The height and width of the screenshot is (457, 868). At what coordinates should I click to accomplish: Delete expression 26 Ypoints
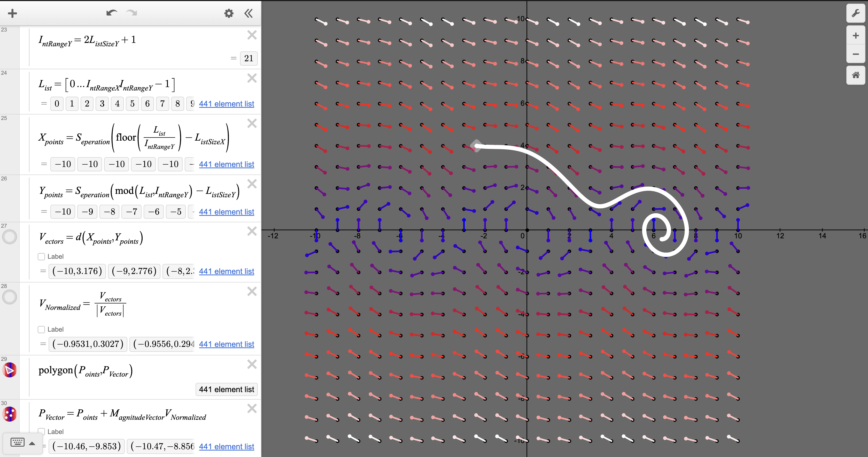pos(252,184)
